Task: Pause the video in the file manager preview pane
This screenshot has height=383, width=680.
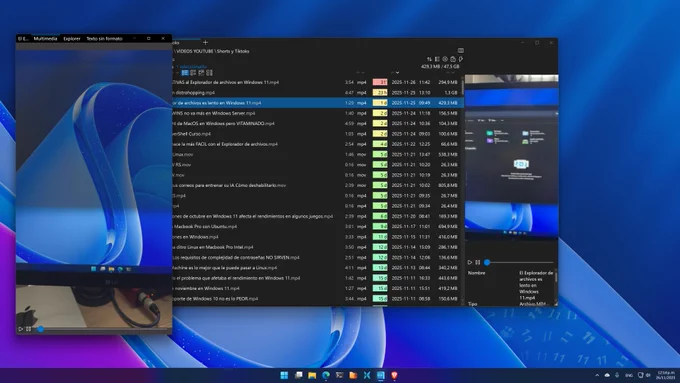Action: [478, 262]
